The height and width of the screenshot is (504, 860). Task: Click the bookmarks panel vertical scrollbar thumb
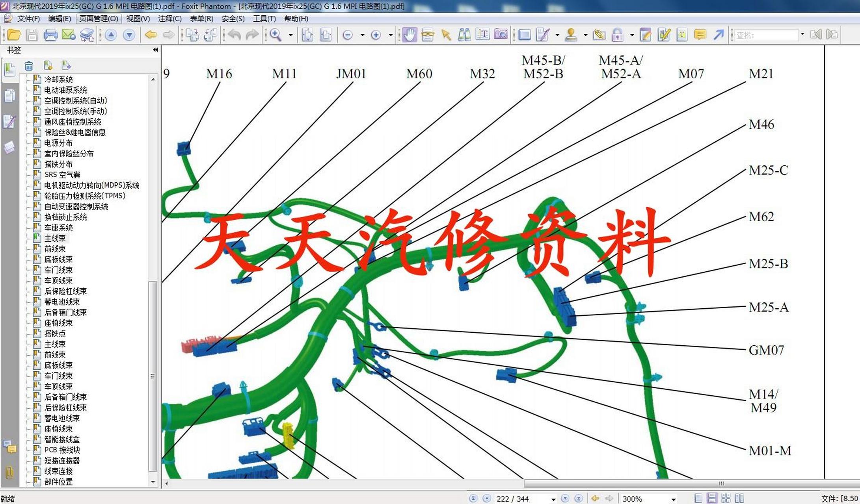[x=153, y=376]
